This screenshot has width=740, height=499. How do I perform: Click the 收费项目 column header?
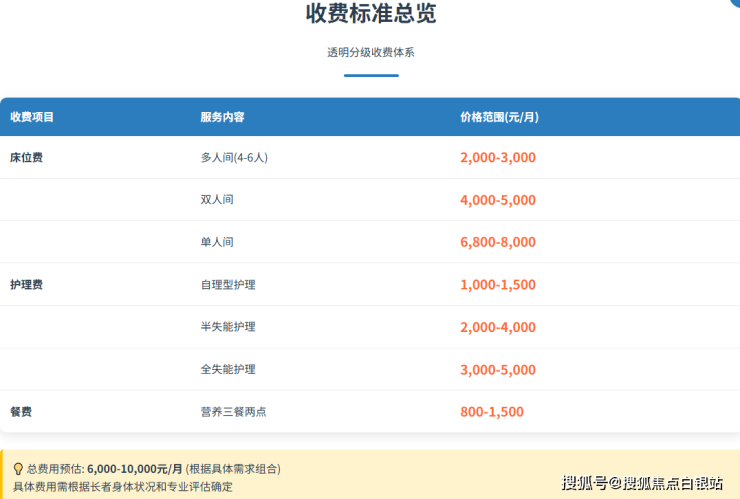click(32, 117)
